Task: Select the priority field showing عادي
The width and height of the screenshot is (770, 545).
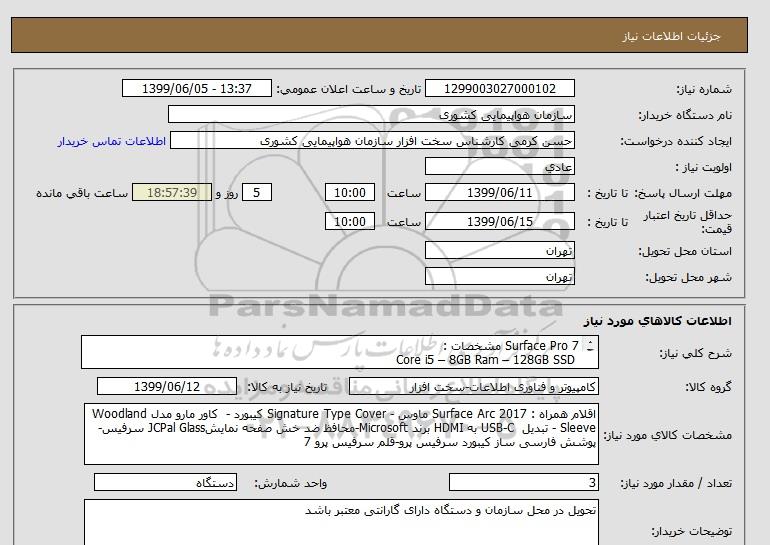Action: (499, 167)
